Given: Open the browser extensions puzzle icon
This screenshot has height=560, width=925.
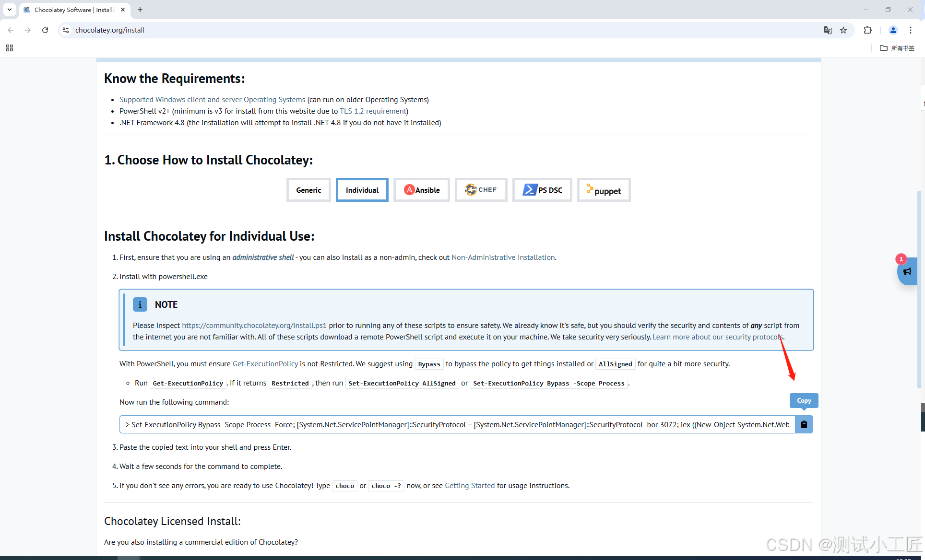Looking at the screenshot, I should click(x=867, y=30).
